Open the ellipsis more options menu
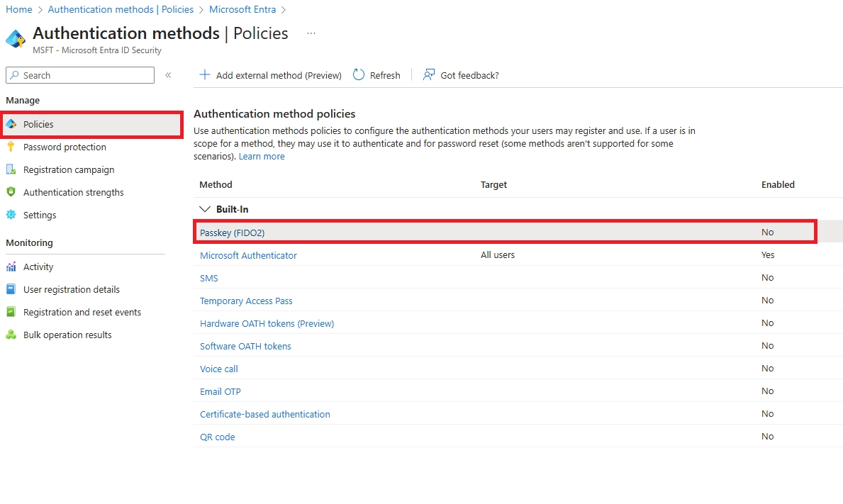 click(311, 33)
